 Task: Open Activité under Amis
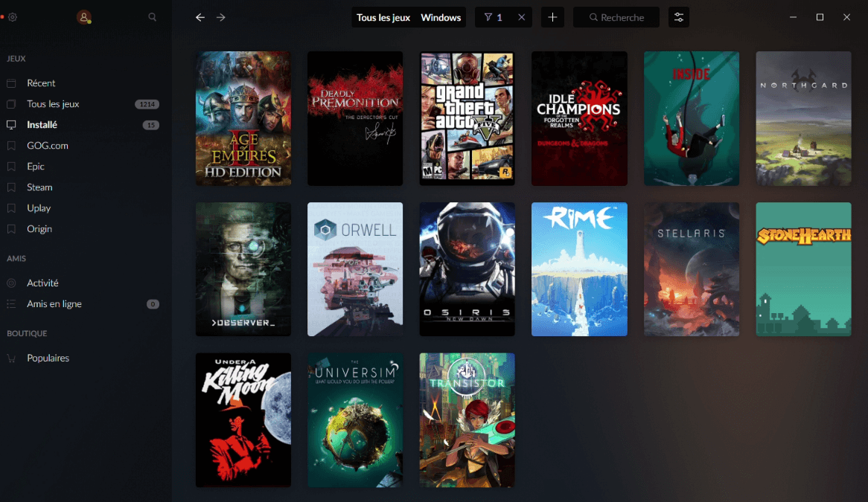click(x=42, y=283)
